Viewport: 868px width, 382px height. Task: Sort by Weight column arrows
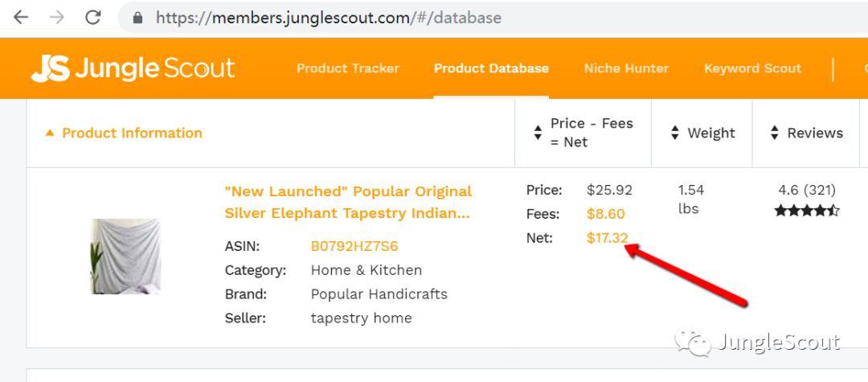pos(675,133)
